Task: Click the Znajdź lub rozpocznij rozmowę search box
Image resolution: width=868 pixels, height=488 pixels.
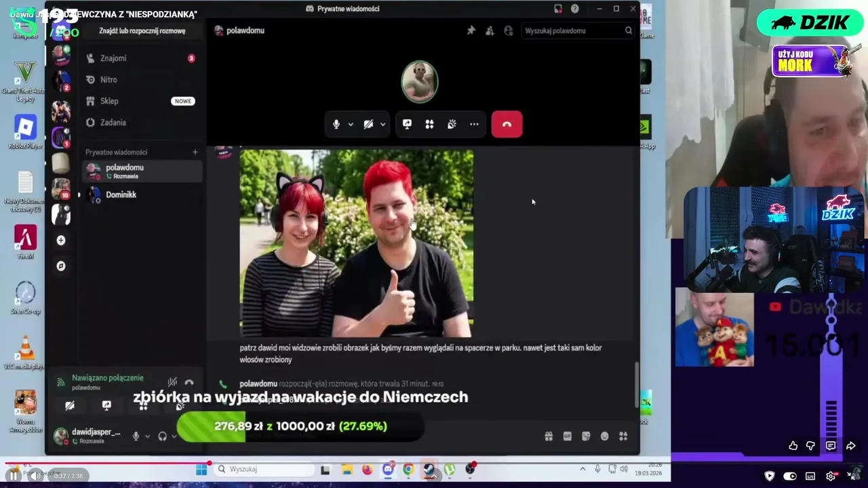Action: coord(142,31)
